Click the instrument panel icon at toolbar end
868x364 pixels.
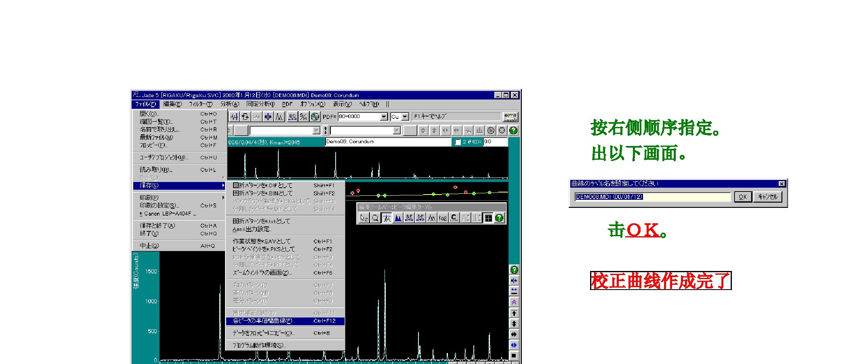coord(510,117)
